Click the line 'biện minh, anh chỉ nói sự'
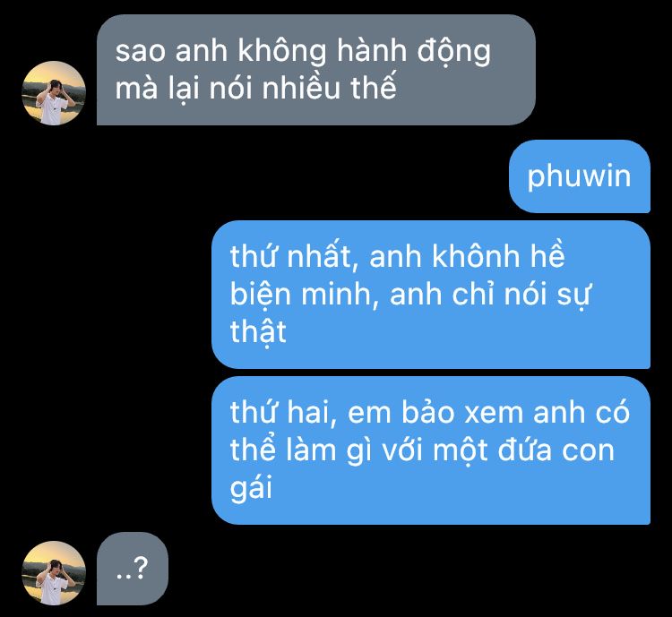 coord(410,296)
